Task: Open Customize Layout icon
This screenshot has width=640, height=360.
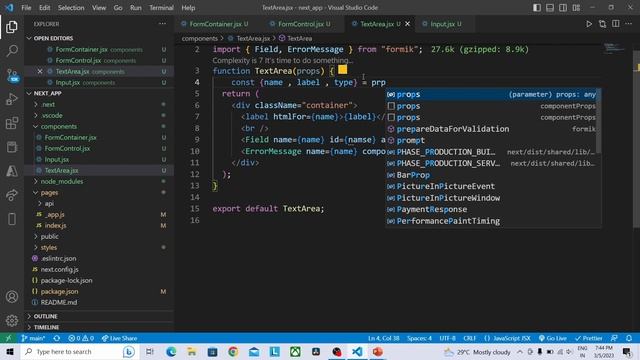Action: 576,8
